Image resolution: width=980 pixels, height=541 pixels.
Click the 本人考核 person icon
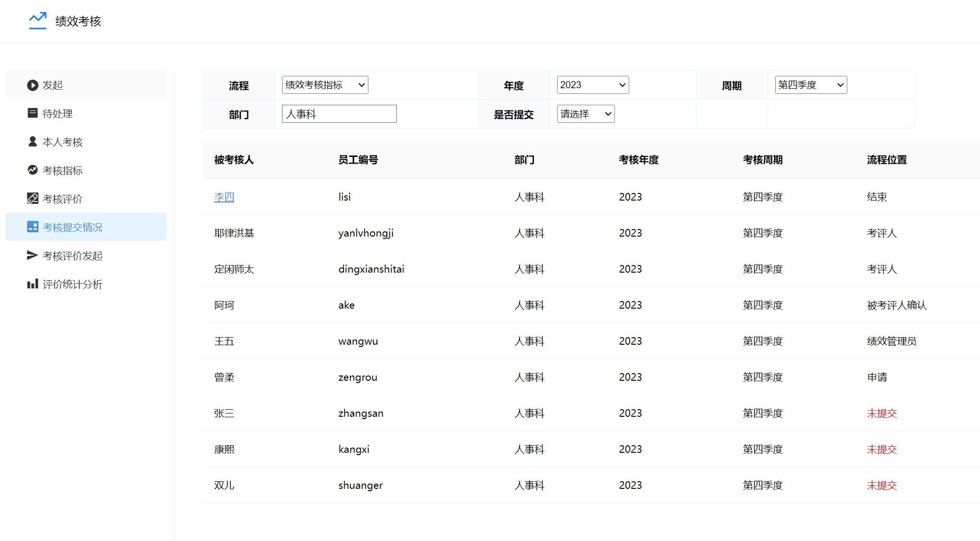pos(32,141)
